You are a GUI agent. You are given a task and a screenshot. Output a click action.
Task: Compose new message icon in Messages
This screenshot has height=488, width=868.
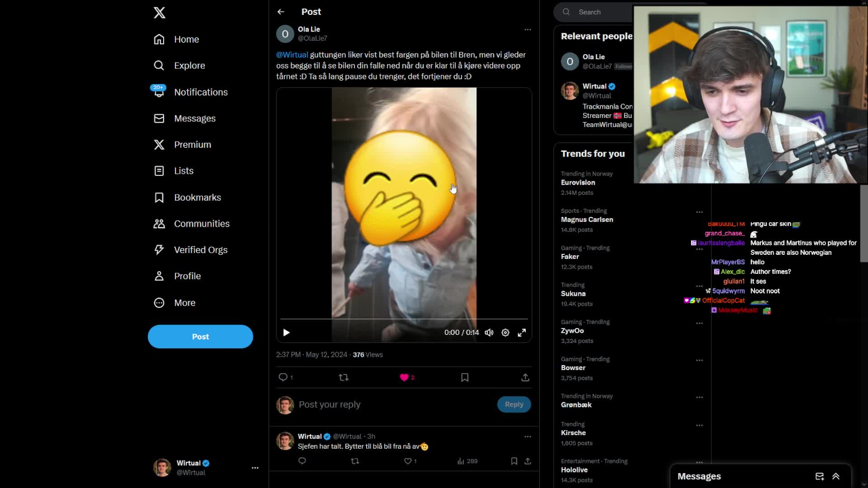819,476
